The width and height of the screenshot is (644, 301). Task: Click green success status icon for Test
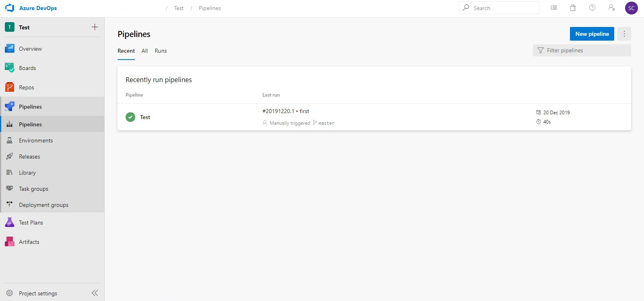[x=130, y=117]
